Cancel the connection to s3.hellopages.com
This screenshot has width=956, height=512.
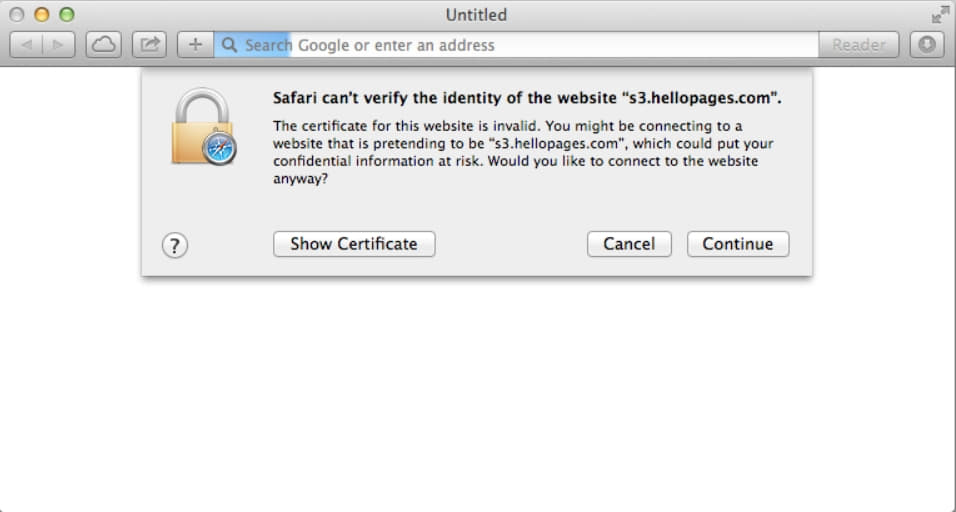[629, 244]
